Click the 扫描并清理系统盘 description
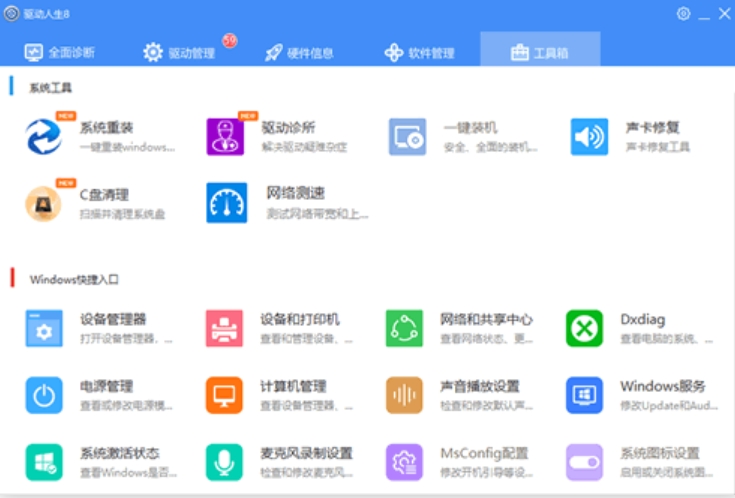This screenshot has height=498, width=735. point(122,214)
